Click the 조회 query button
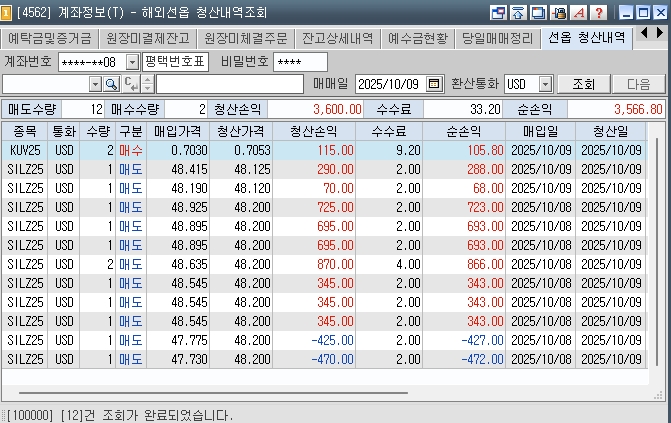This screenshot has height=423, width=671. (584, 84)
